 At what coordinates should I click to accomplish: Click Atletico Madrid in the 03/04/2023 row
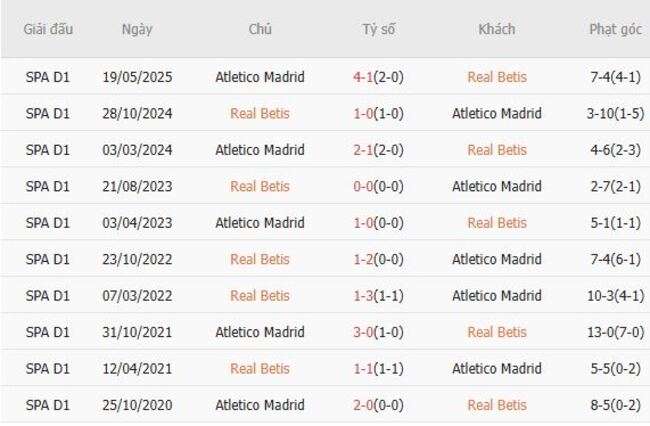pos(260,223)
